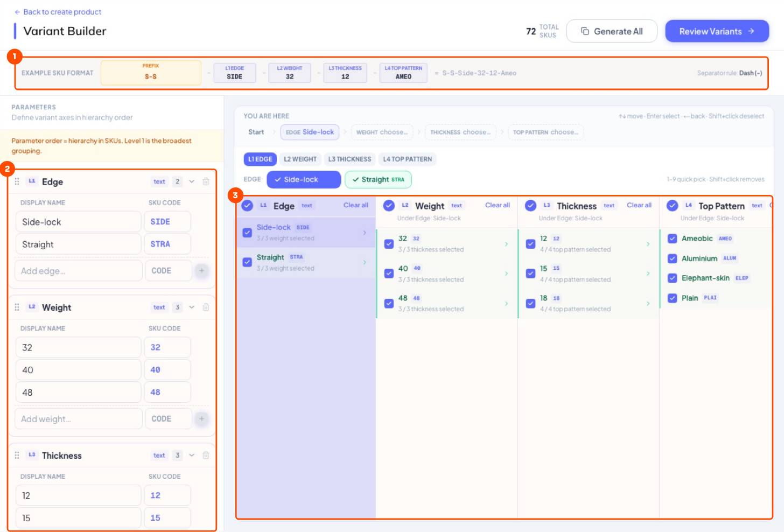The width and height of the screenshot is (784, 532).
Task: Grab the Edge parameter drag handle
Action: click(x=17, y=181)
